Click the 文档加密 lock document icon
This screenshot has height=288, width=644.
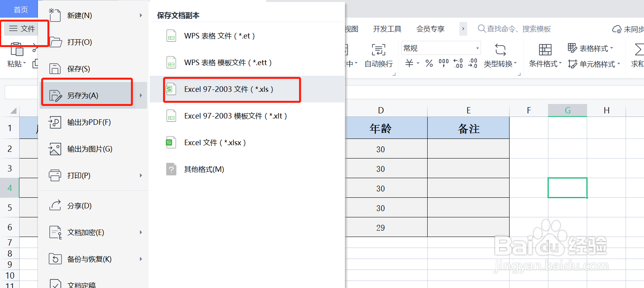(x=55, y=232)
